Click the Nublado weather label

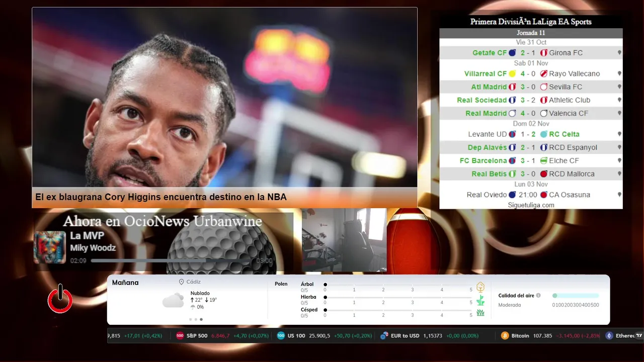click(200, 293)
